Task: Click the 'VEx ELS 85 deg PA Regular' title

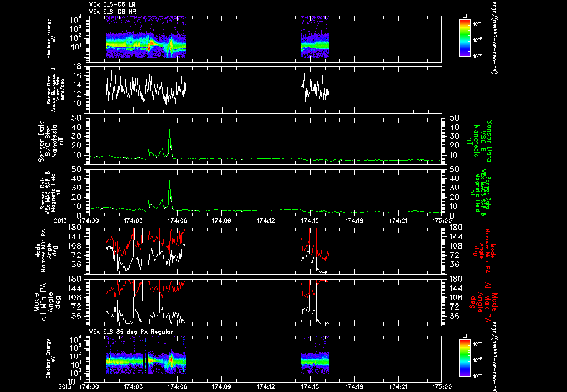Action: [x=131, y=332]
